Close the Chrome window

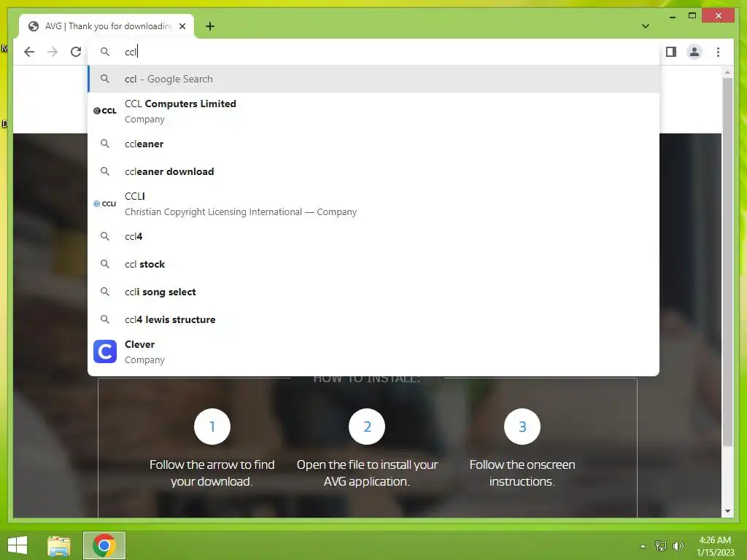pyautogui.click(x=719, y=16)
